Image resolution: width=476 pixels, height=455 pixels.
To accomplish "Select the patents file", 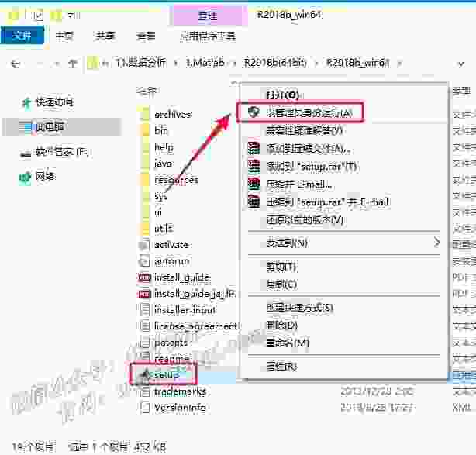I will pyautogui.click(x=171, y=343).
